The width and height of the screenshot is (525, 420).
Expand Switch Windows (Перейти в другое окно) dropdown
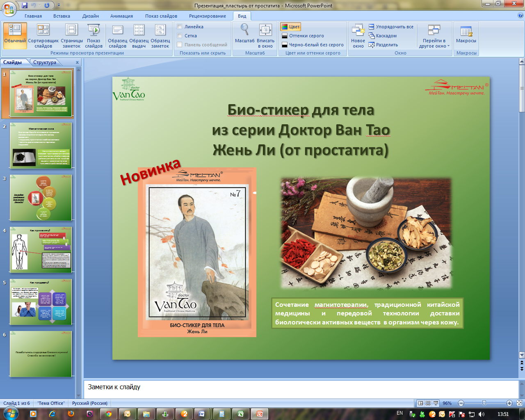tap(434, 36)
